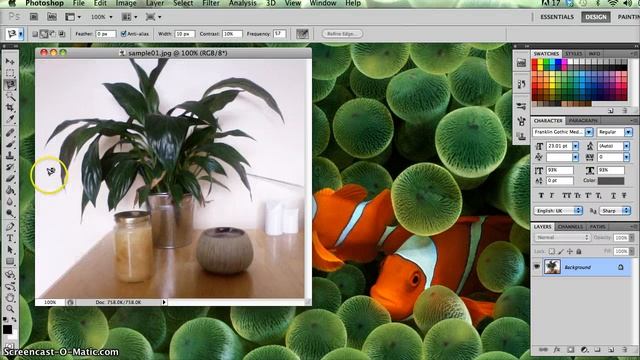
Task: Open the anti-aliasing dropdown showing Sharp
Action: coord(615,211)
